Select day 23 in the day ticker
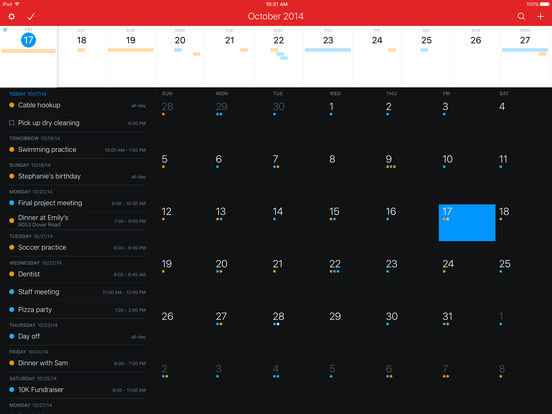This screenshot has width=552, height=414. (x=328, y=40)
